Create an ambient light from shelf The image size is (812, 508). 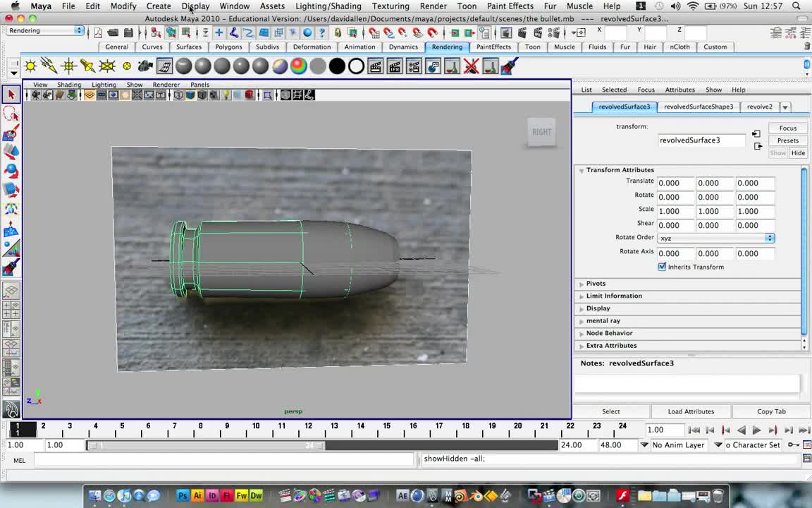tap(30, 66)
